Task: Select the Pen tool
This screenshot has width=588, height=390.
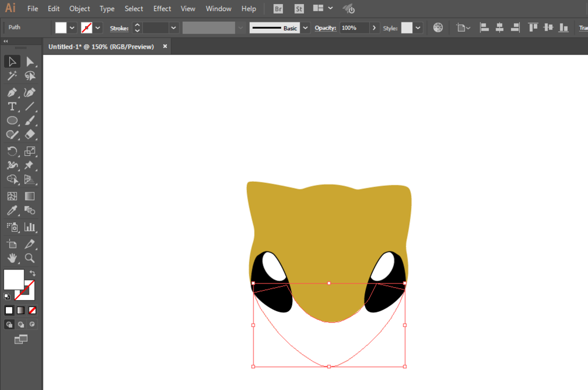Action: tap(12, 92)
